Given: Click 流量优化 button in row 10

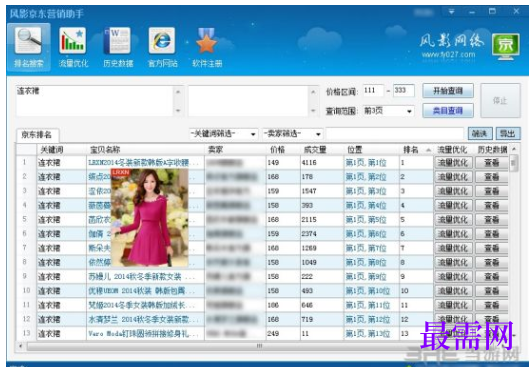Looking at the screenshot, I should pos(453,291).
